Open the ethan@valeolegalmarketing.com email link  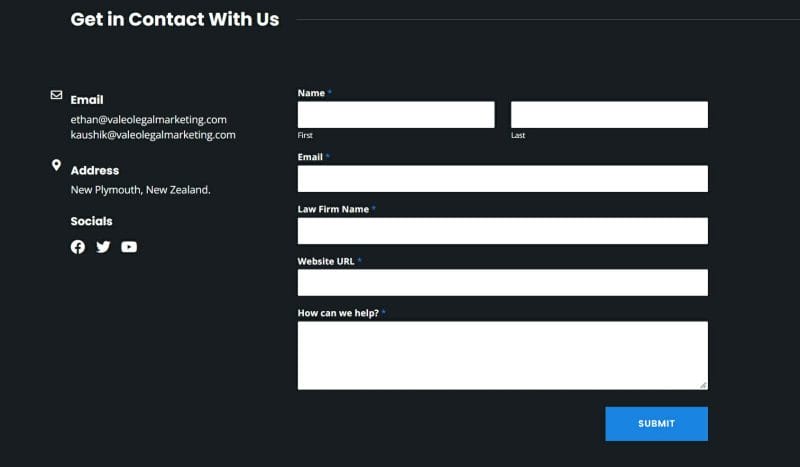pos(148,119)
